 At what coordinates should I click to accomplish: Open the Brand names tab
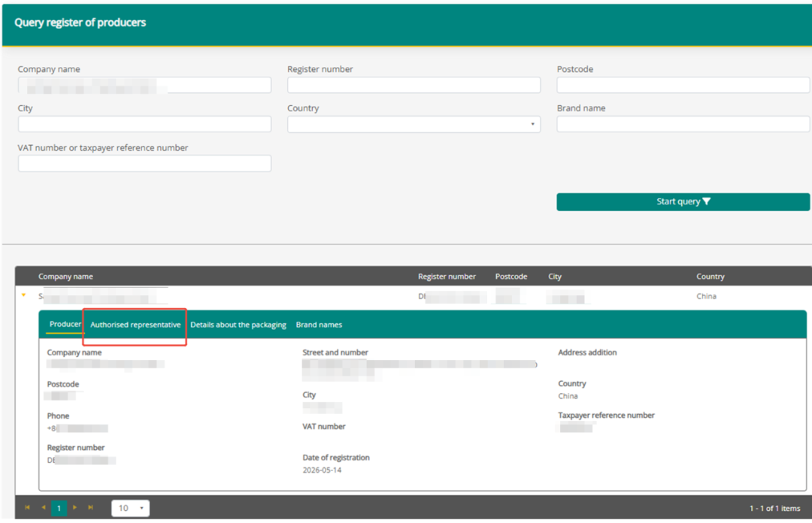pos(319,325)
